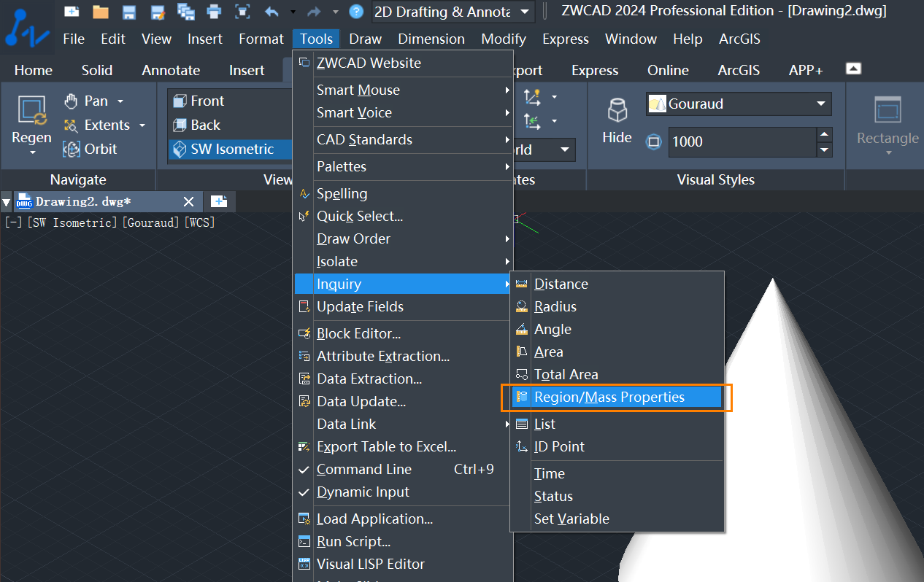
Task: Click the Extents zoom icon
Action: click(x=71, y=125)
